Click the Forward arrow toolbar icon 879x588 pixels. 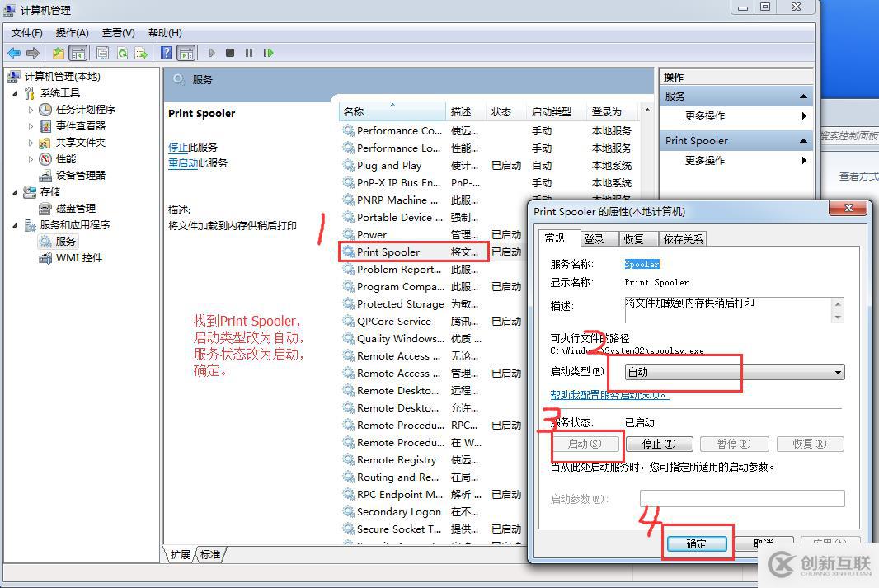tap(33, 54)
